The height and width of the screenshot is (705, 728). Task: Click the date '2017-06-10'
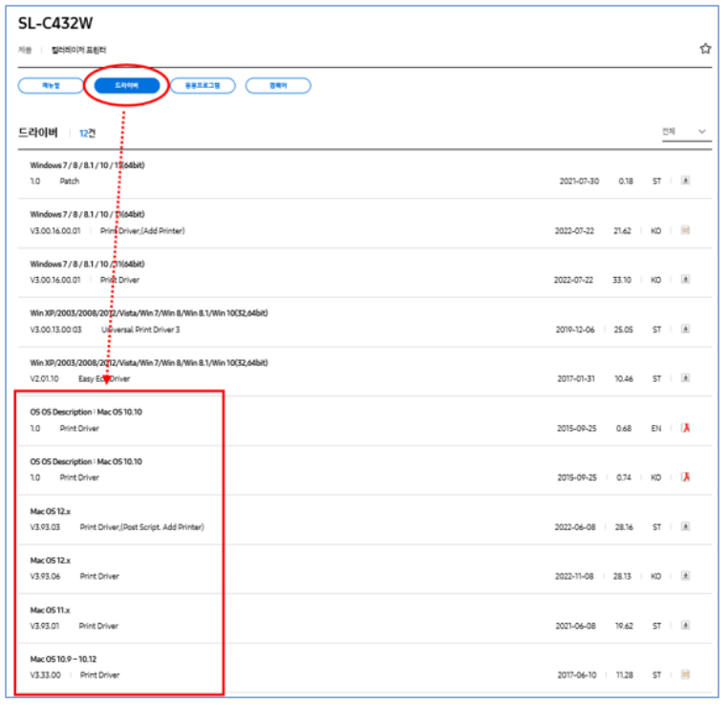pyautogui.click(x=577, y=674)
